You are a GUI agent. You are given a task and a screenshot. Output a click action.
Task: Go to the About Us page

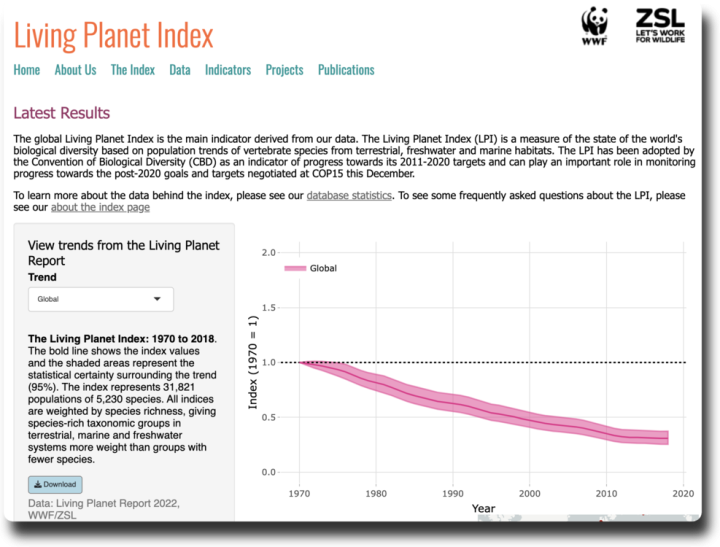click(x=75, y=70)
